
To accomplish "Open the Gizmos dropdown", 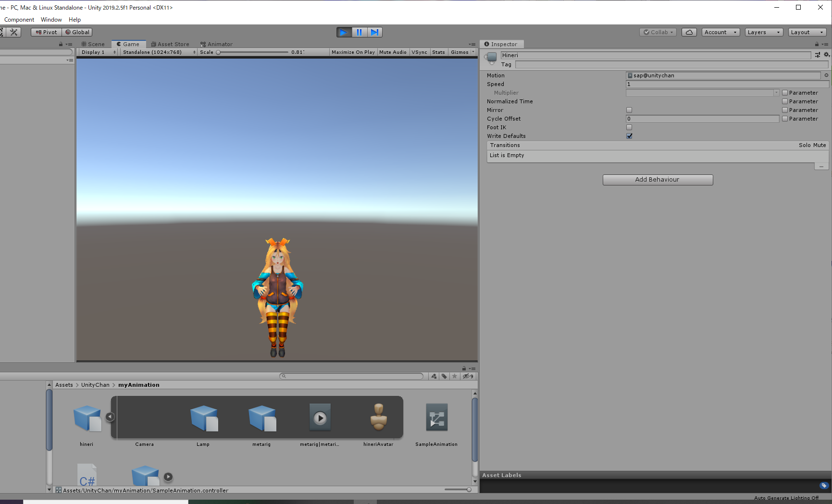I will (462, 52).
